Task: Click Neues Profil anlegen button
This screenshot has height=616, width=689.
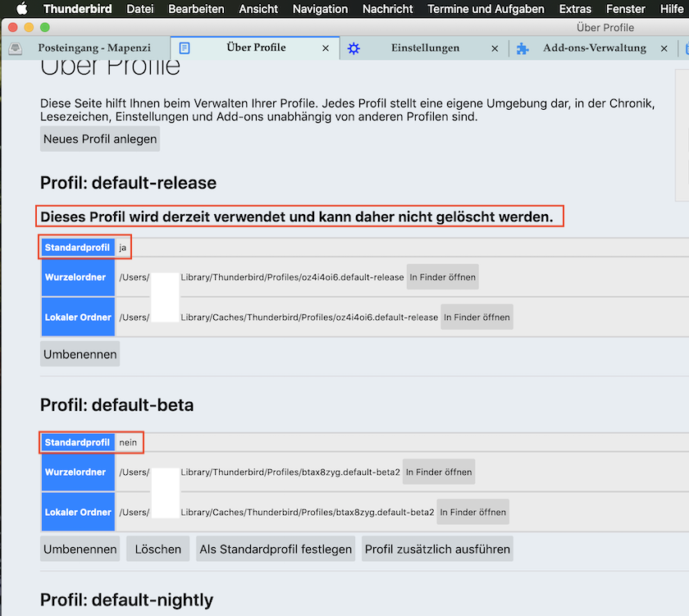Action: 100,139
